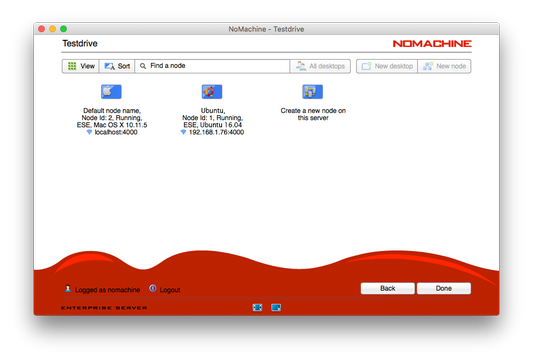Click the ESE, Mac OS X 10.11.5 text

point(112,125)
